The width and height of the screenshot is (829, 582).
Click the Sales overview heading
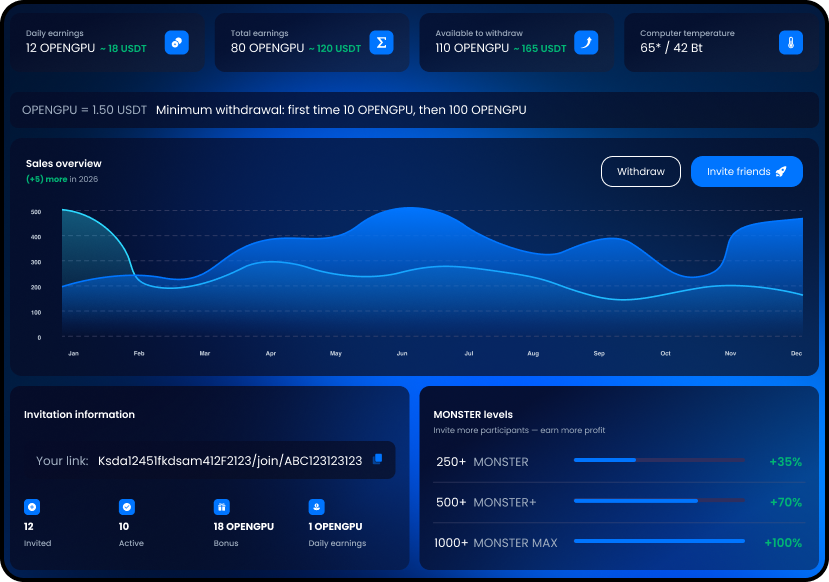(x=64, y=164)
